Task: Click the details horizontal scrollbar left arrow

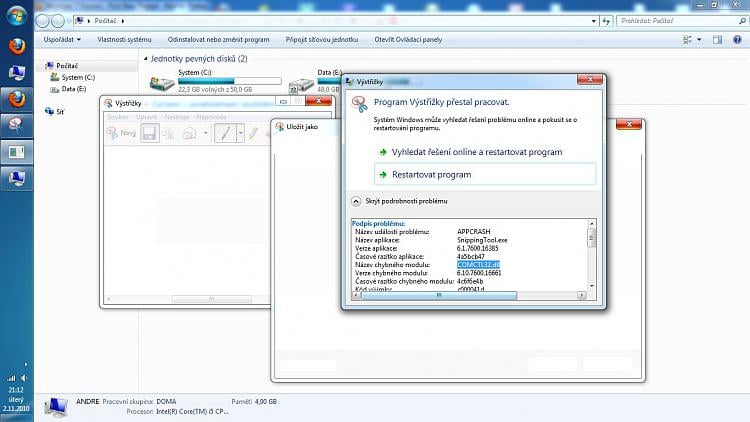Action: (x=356, y=295)
